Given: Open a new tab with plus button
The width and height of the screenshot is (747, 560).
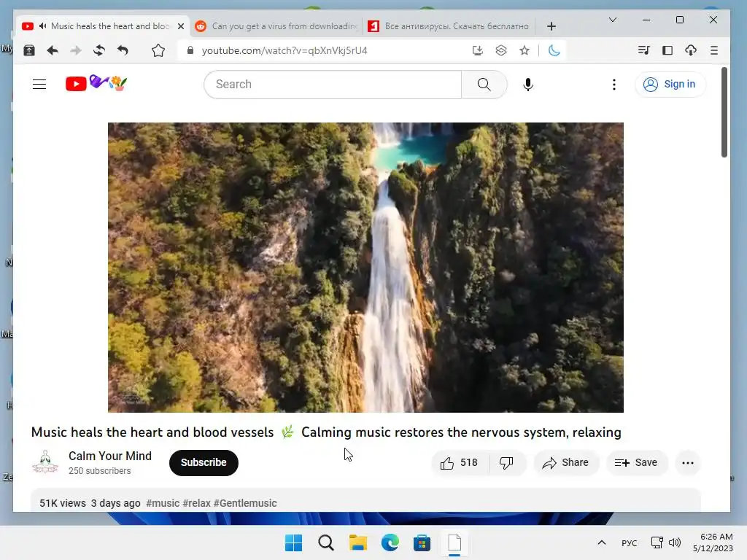Looking at the screenshot, I should pyautogui.click(x=551, y=26).
